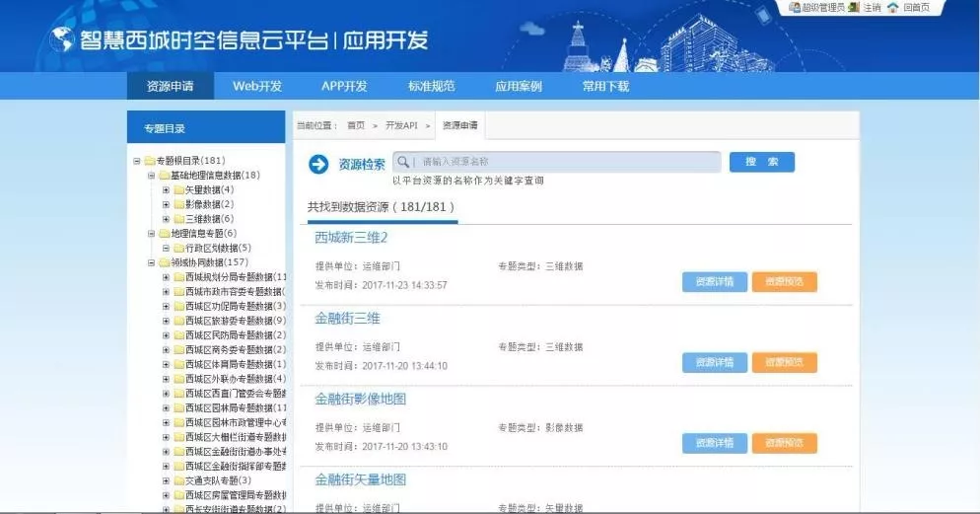Viewport: 980px width, 514px height.
Task: Select 西城区大栅栏街道专题数据 tree item
Action: [236, 437]
